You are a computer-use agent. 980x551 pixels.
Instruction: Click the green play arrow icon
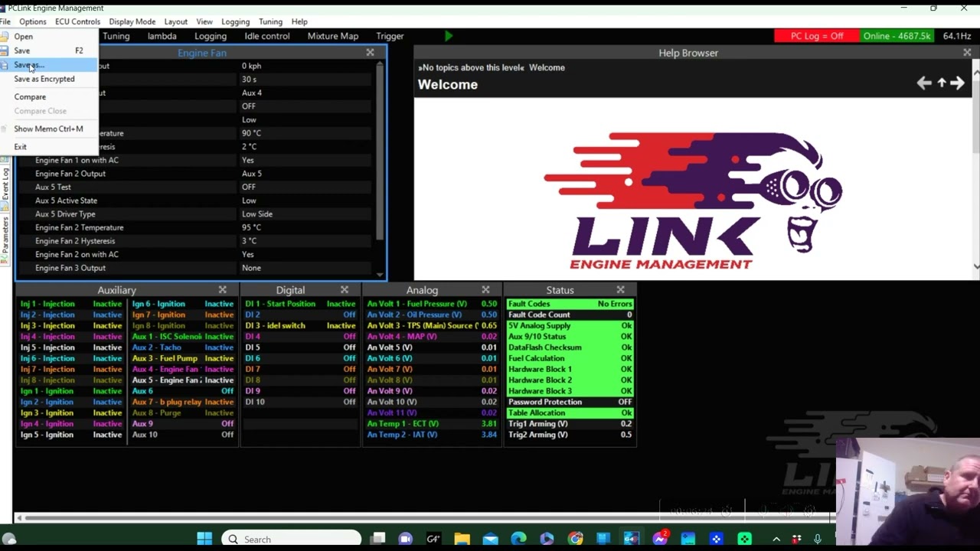pyautogui.click(x=449, y=36)
